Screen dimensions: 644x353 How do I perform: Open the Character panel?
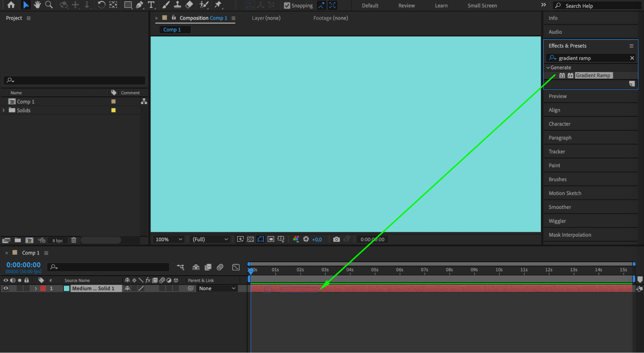pos(559,124)
